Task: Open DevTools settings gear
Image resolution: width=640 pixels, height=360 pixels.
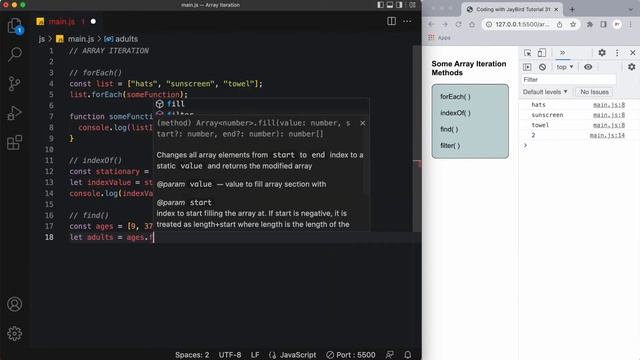Action: [602, 53]
